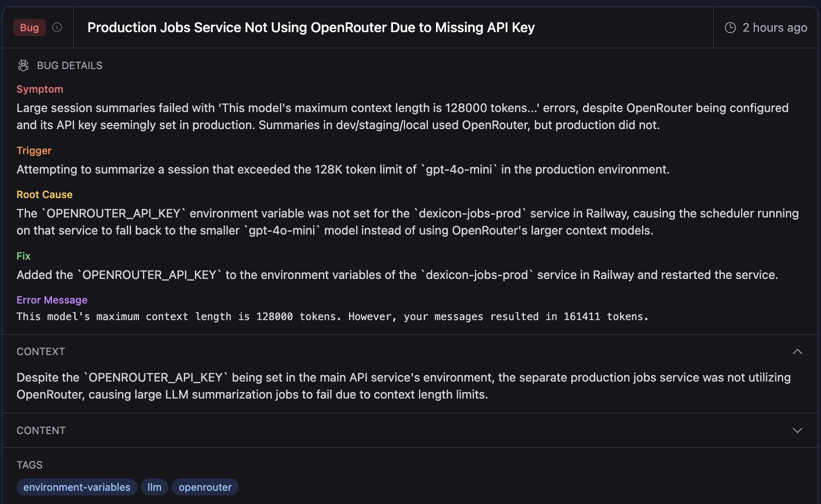Expand the CONTENT section with chevron
The width and height of the screenshot is (821, 504).
pyautogui.click(x=797, y=430)
